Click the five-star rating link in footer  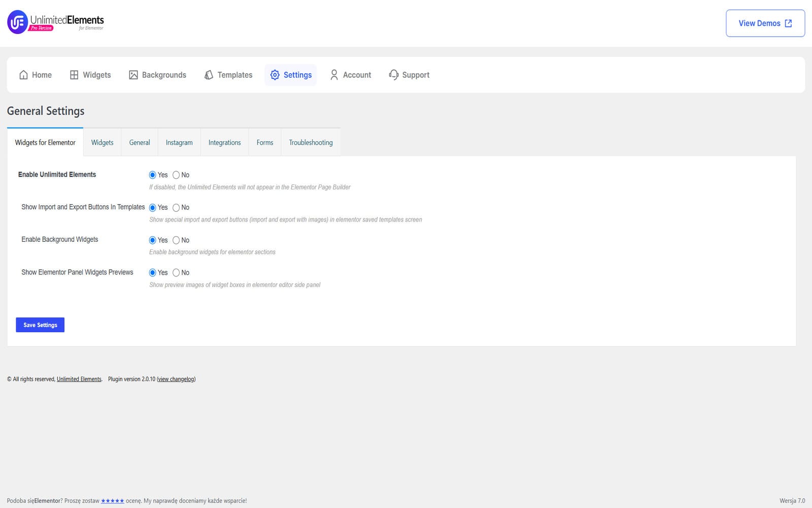click(x=112, y=501)
